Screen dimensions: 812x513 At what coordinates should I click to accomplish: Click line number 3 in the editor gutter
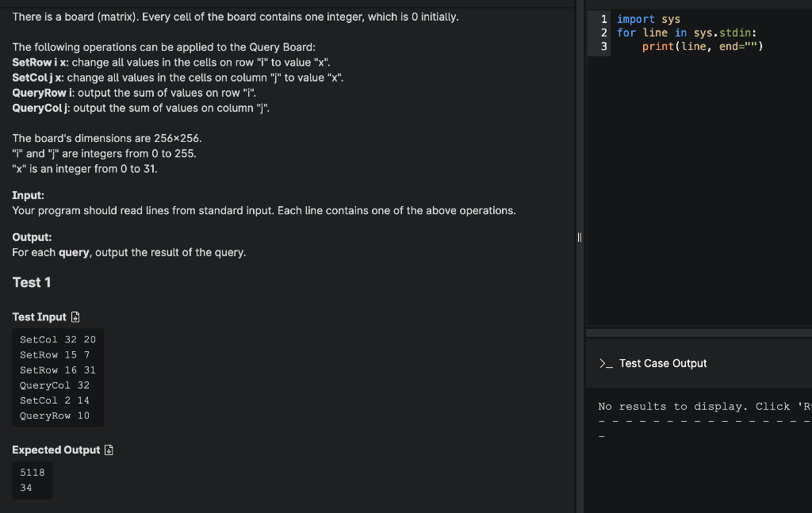[x=603, y=46]
